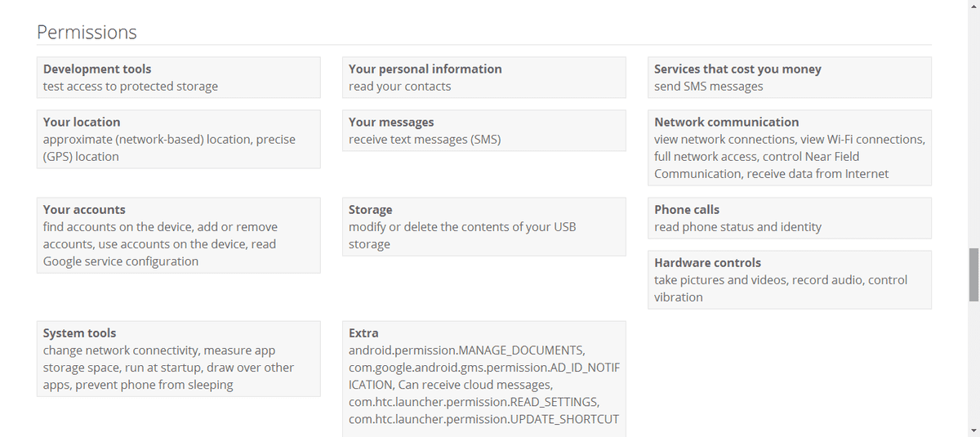The width and height of the screenshot is (980, 437).
Task: Select the Your accounts title
Action: [84, 210]
